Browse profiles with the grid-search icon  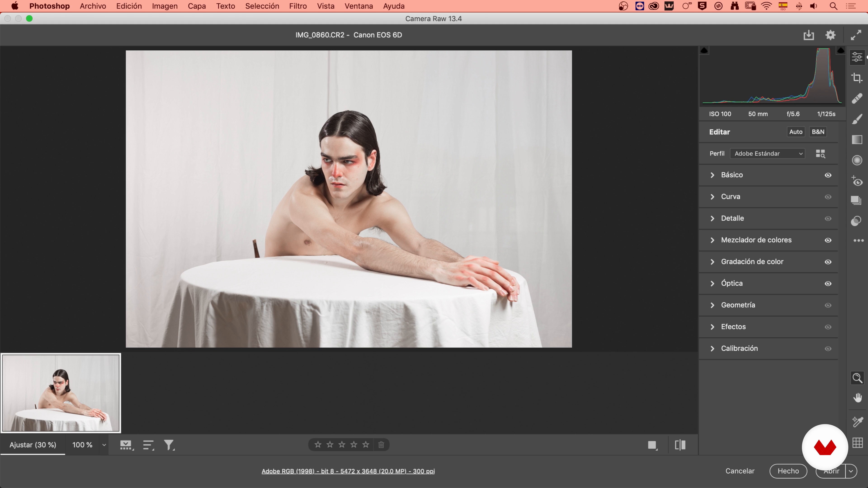[821, 154]
